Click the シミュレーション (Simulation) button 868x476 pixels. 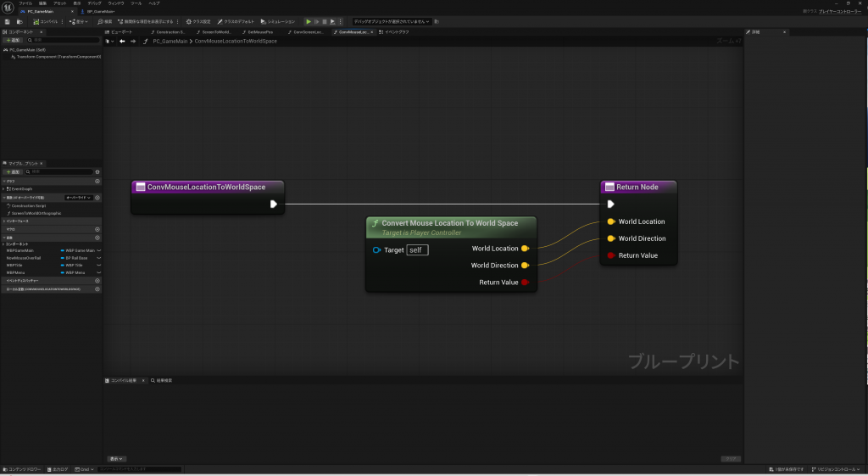[278, 21]
